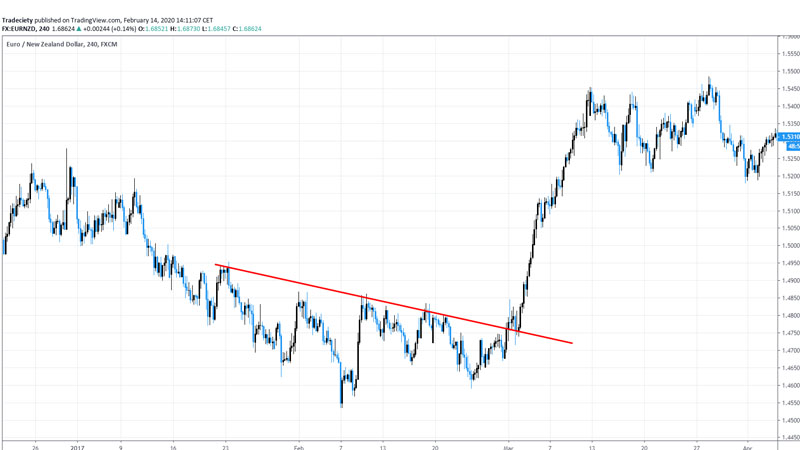Click the 26 date label on time axis

(35, 447)
